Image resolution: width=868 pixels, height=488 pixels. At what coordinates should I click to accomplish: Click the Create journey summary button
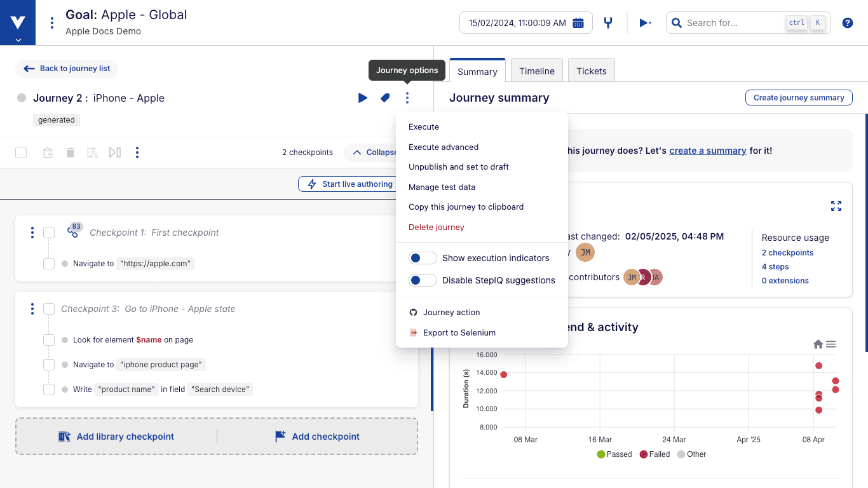(799, 97)
